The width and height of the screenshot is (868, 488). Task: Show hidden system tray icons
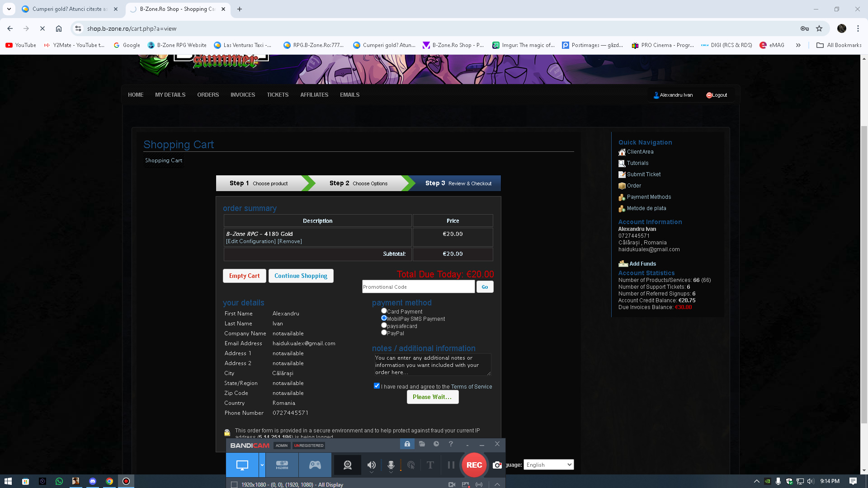[756, 481]
